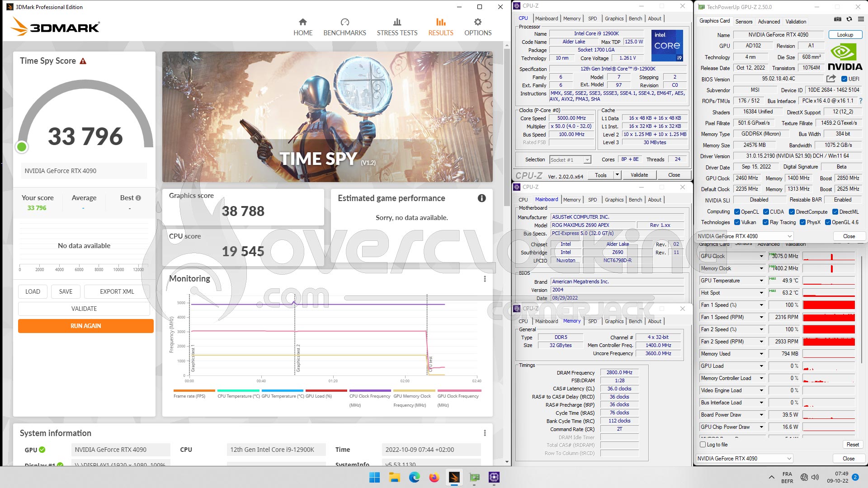
Task: Click the orange Frame rate legend swatch
Action: [194, 390]
